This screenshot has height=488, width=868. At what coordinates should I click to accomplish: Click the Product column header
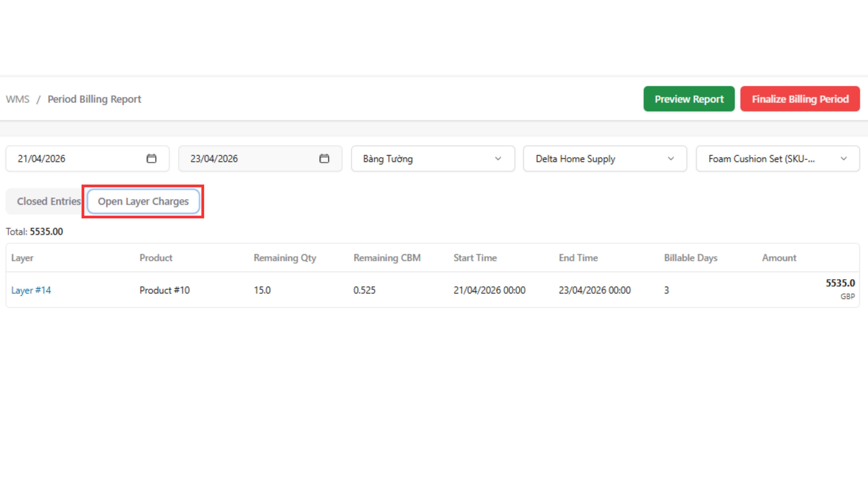click(x=156, y=258)
